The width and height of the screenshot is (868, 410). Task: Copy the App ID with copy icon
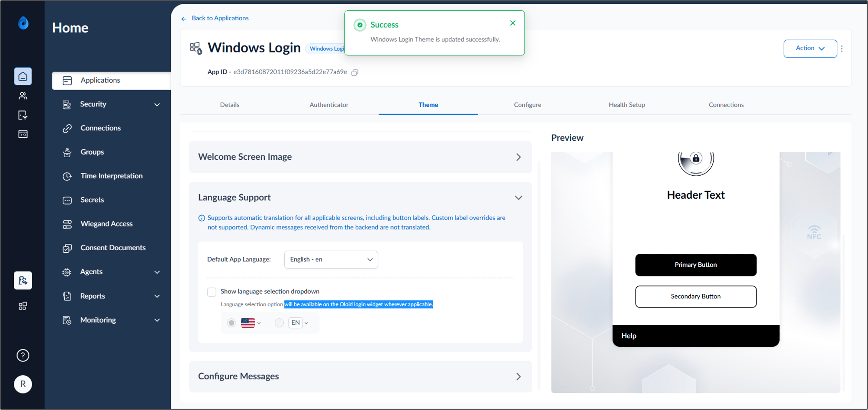point(355,72)
